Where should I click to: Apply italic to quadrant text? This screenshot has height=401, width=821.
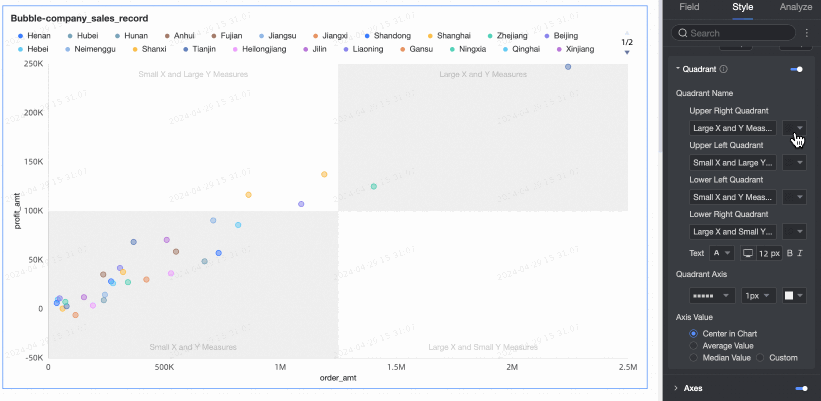(x=800, y=254)
